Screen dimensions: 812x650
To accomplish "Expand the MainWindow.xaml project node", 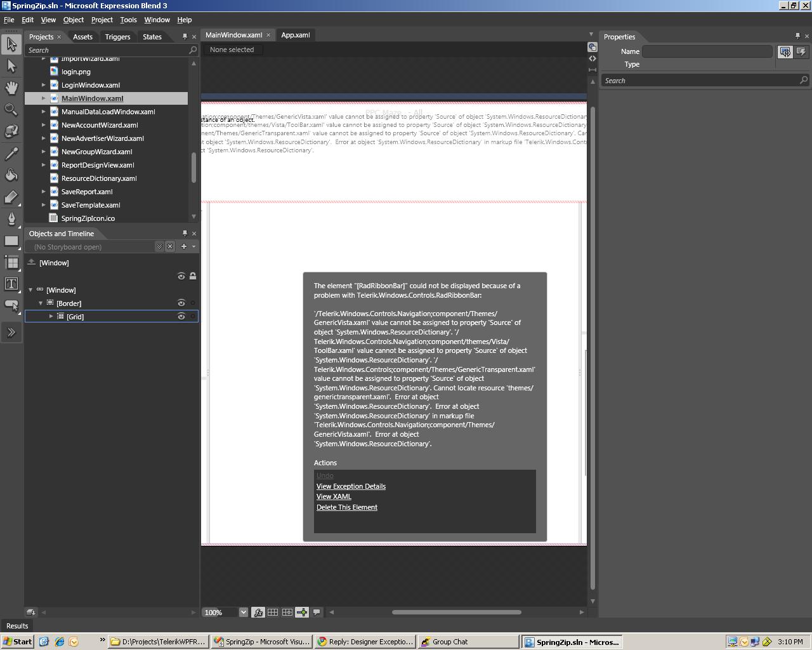I will (x=44, y=98).
